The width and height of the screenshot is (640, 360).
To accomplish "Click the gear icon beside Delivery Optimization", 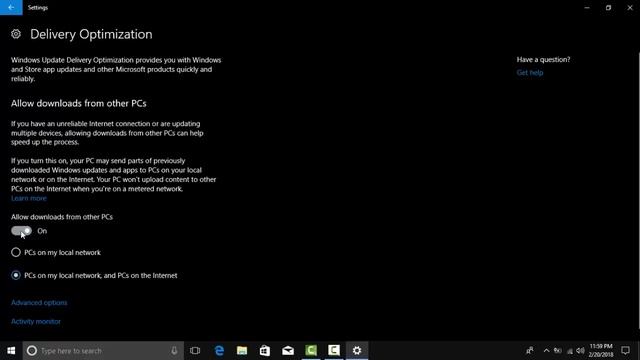I will [16, 34].
